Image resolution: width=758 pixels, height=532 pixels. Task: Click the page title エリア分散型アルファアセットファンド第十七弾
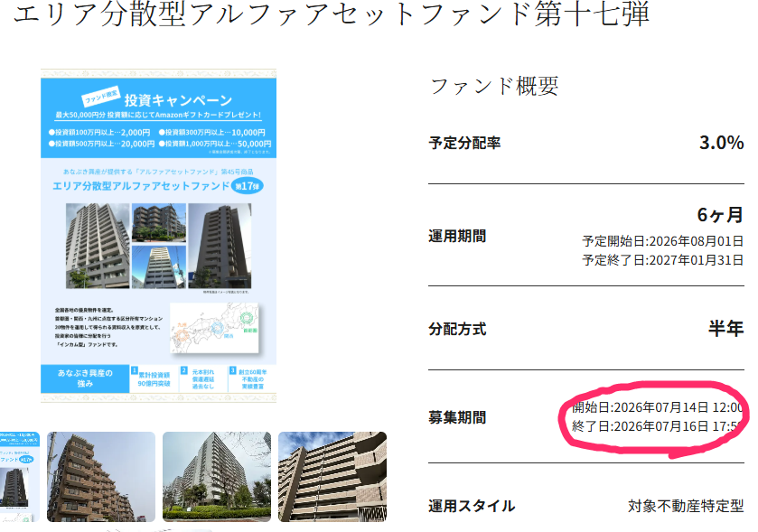tap(332, 14)
